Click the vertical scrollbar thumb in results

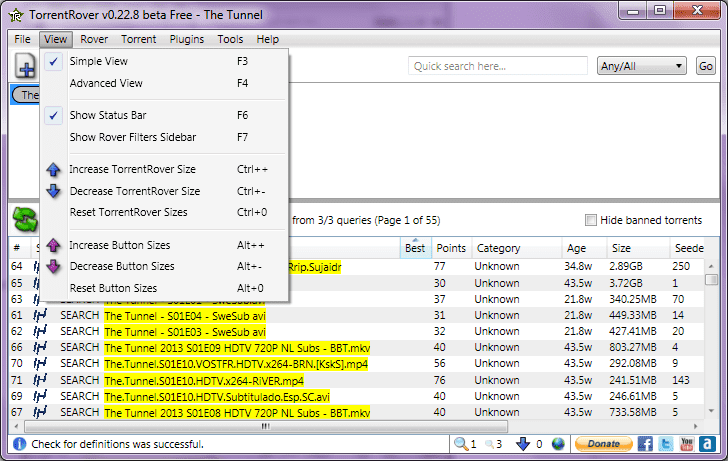tap(711, 279)
